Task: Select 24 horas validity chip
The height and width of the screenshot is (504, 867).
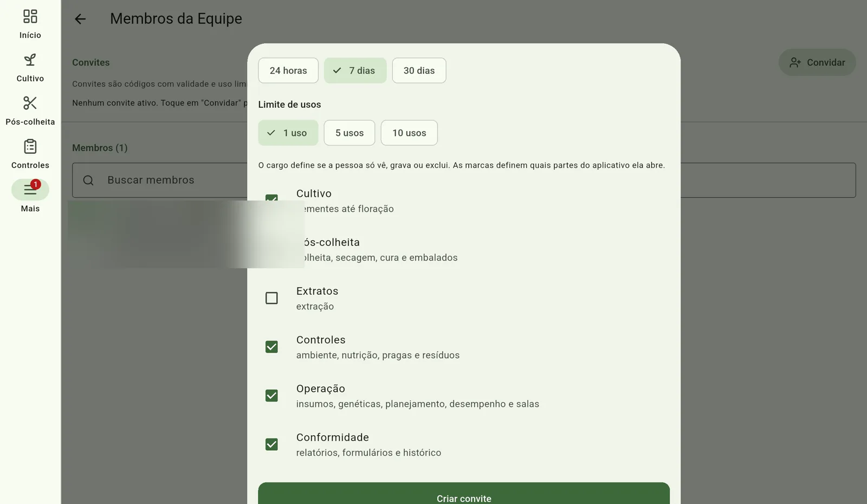Action: 288,70
